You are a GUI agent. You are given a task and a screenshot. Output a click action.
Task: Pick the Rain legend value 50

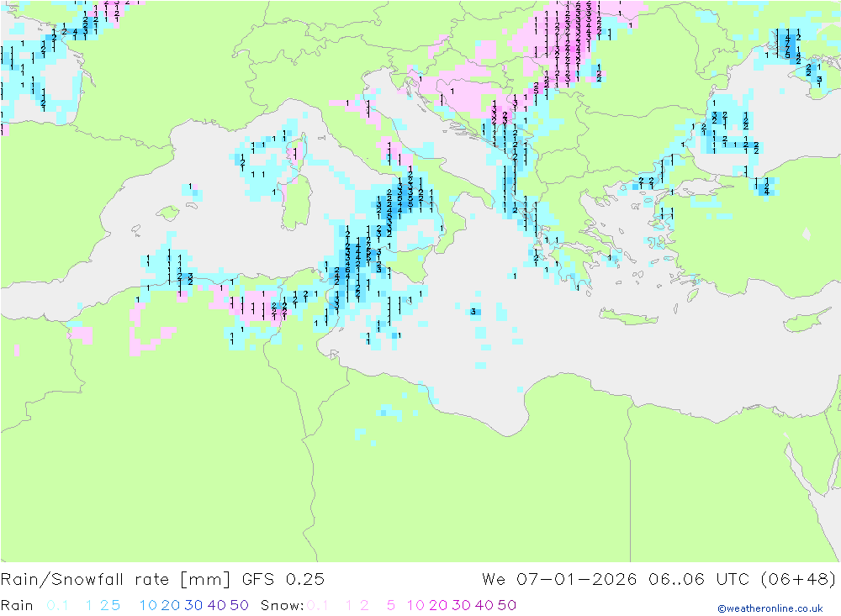239,605
